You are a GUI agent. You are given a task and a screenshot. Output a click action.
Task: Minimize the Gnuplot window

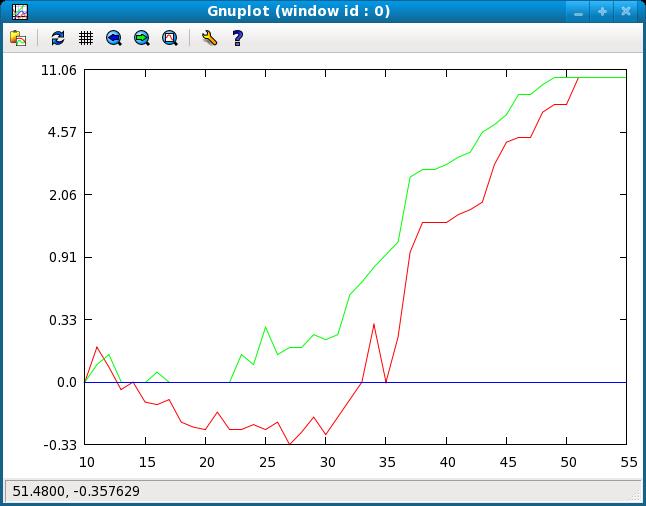pos(578,12)
